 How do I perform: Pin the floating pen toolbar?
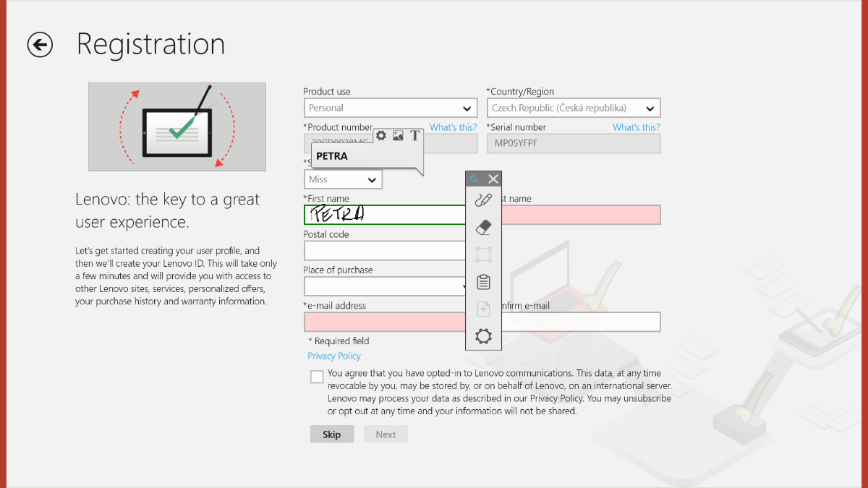[x=475, y=179]
